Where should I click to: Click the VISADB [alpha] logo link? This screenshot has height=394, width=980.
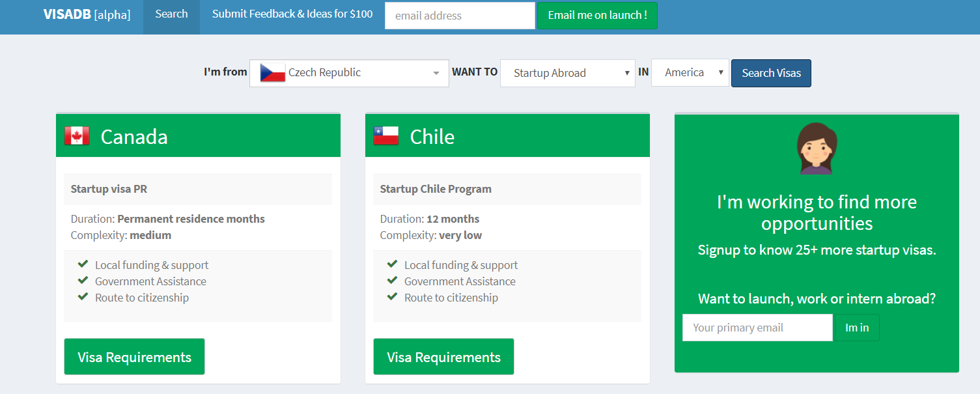pos(87,14)
